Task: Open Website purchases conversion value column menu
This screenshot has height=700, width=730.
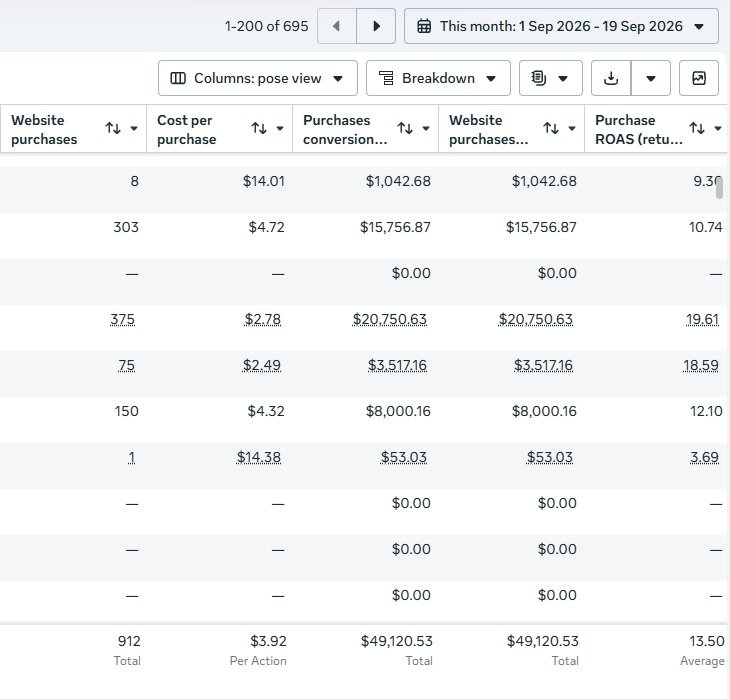Action: pos(572,128)
